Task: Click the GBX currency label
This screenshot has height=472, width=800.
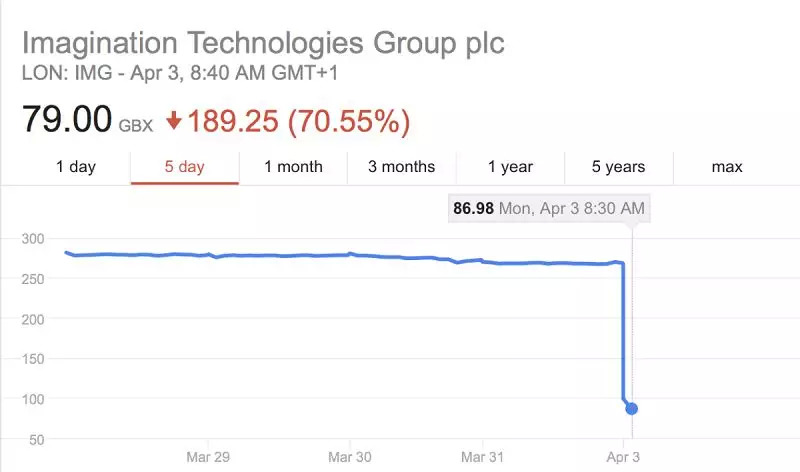Action: click(x=135, y=126)
